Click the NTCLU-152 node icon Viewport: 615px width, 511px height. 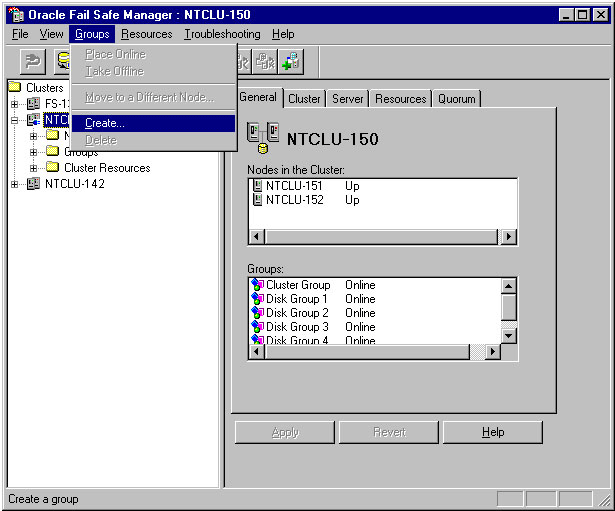[257, 200]
